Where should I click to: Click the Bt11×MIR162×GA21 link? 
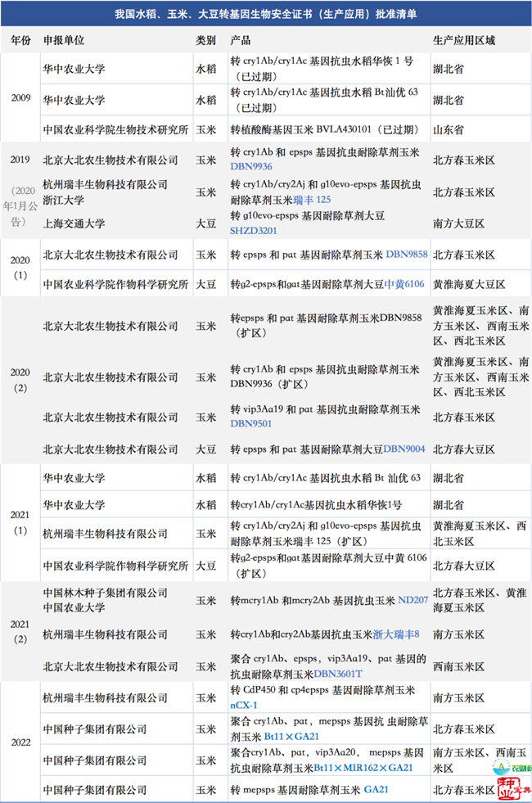(x=363, y=768)
